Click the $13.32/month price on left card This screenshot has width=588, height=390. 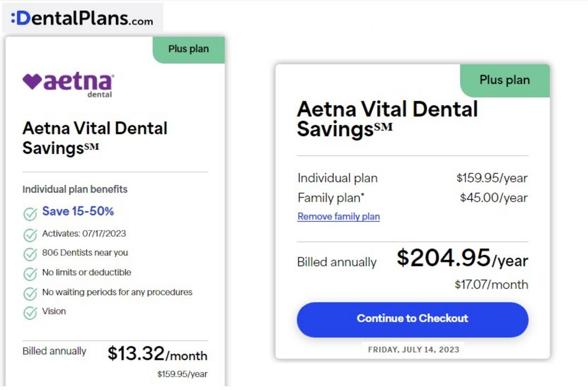click(x=158, y=353)
